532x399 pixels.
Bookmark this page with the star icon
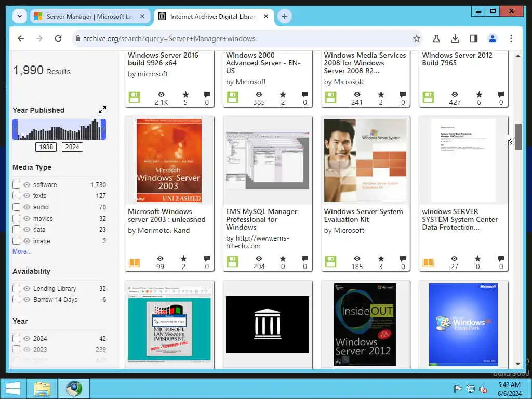(417, 38)
